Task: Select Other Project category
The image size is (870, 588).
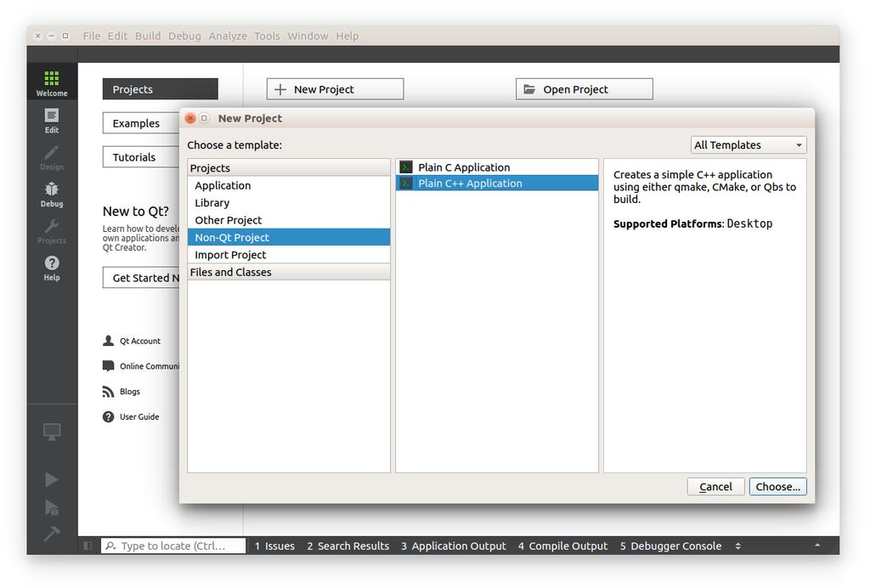Action: (x=289, y=220)
